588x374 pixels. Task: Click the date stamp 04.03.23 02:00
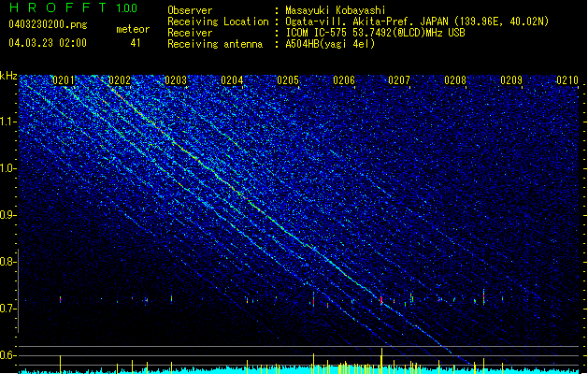point(48,43)
